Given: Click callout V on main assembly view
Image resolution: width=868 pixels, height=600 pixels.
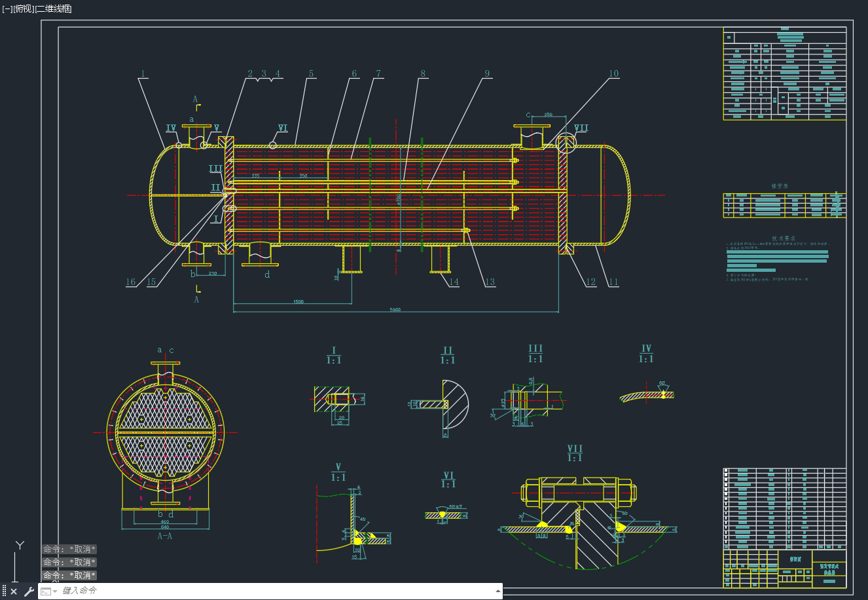Looking at the screenshot, I should click(217, 128).
